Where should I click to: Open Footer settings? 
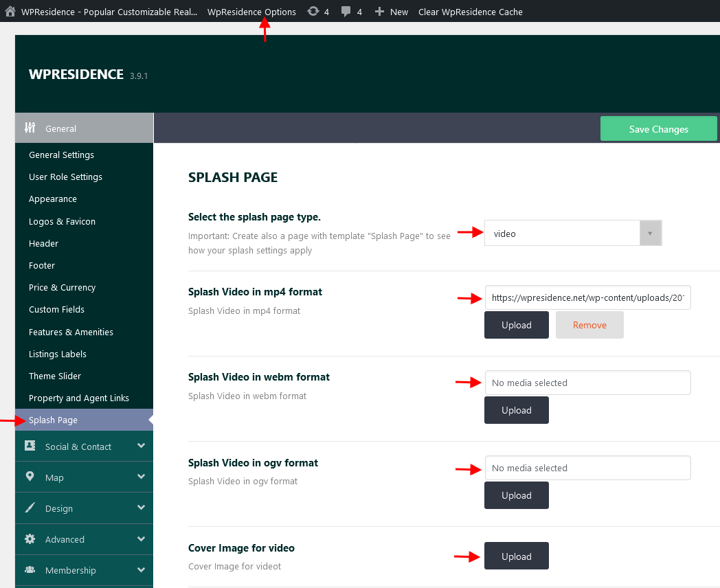42,265
